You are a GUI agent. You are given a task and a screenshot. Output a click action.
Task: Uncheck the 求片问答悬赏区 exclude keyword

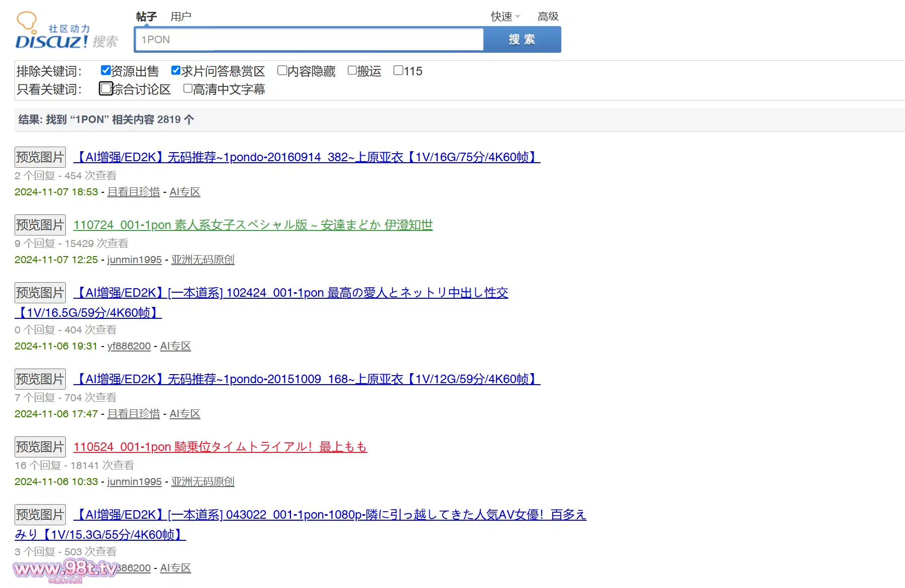point(176,70)
